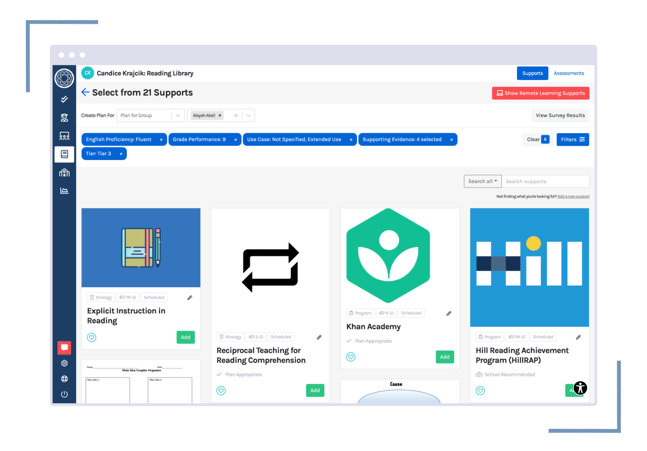The image size is (647, 451).
Task: Select the Supports tab
Action: pyautogui.click(x=532, y=73)
